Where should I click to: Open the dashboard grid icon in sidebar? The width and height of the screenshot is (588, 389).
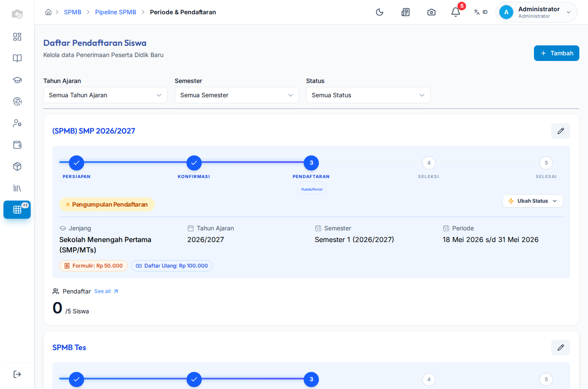[17, 37]
